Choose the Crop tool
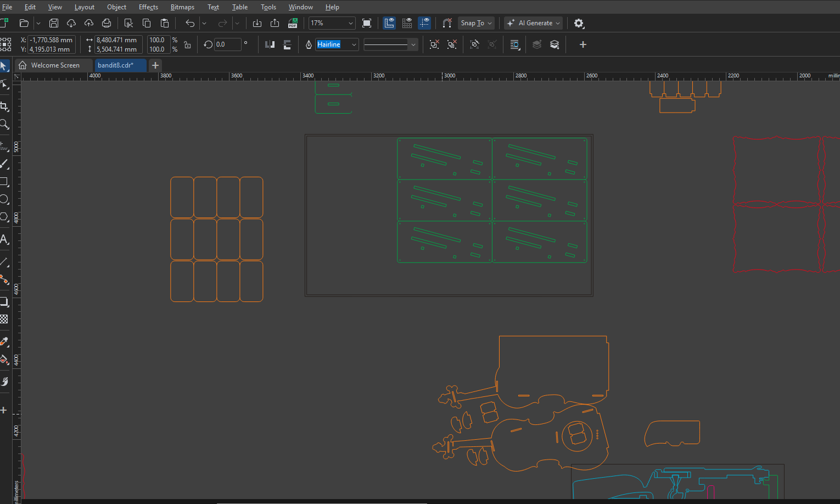The width and height of the screenshot is (840, 504). [4, 106]
